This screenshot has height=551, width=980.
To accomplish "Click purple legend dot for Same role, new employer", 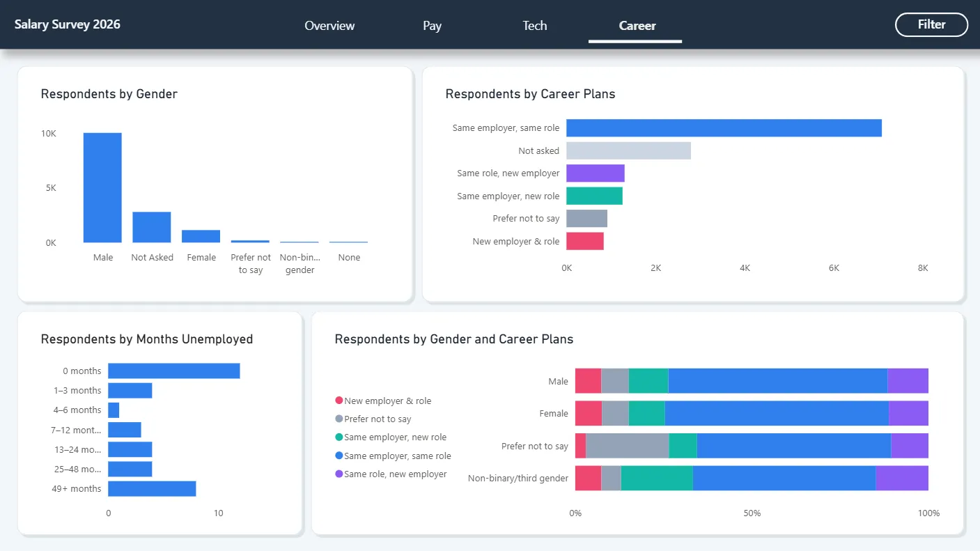I will click(339, 474).
